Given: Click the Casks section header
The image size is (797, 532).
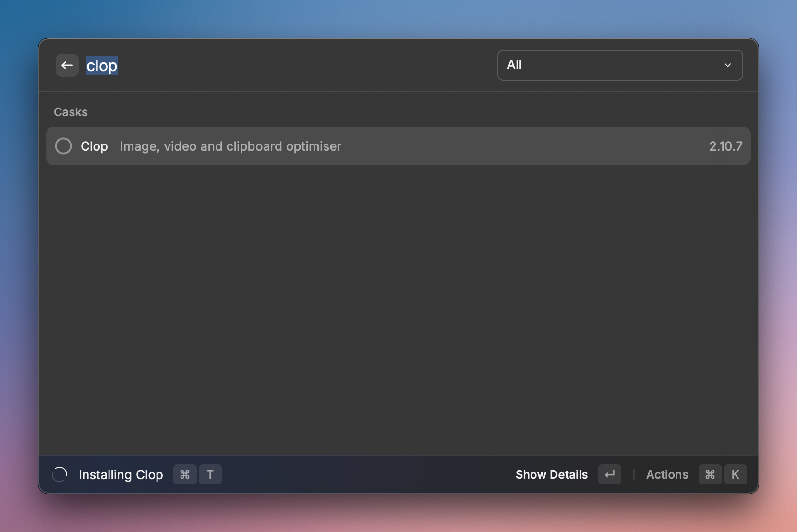Looking at the screenshot, I should point(71,112).
